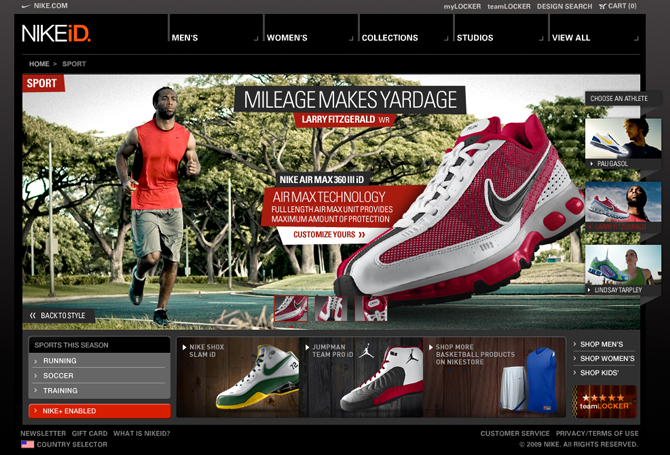Select first shoe side-view thumbnail
This screenshot has height=455, width=670.
[291, 308]
